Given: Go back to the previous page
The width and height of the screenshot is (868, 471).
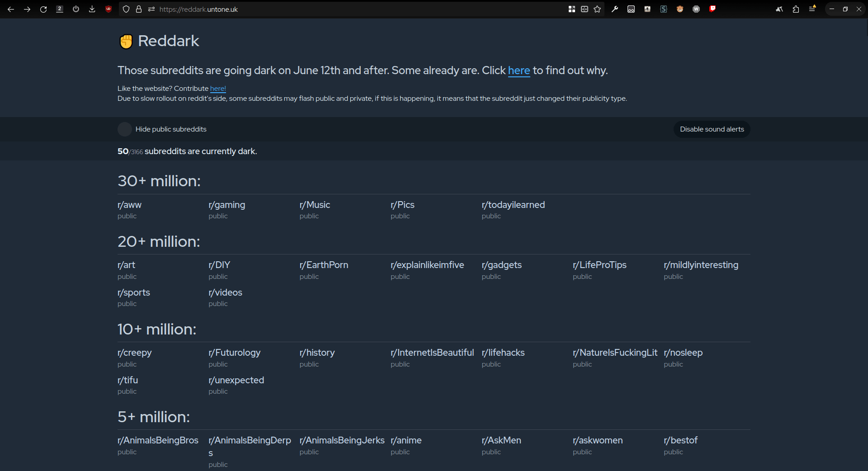Looking at the screenshot, I should (11, 9).
